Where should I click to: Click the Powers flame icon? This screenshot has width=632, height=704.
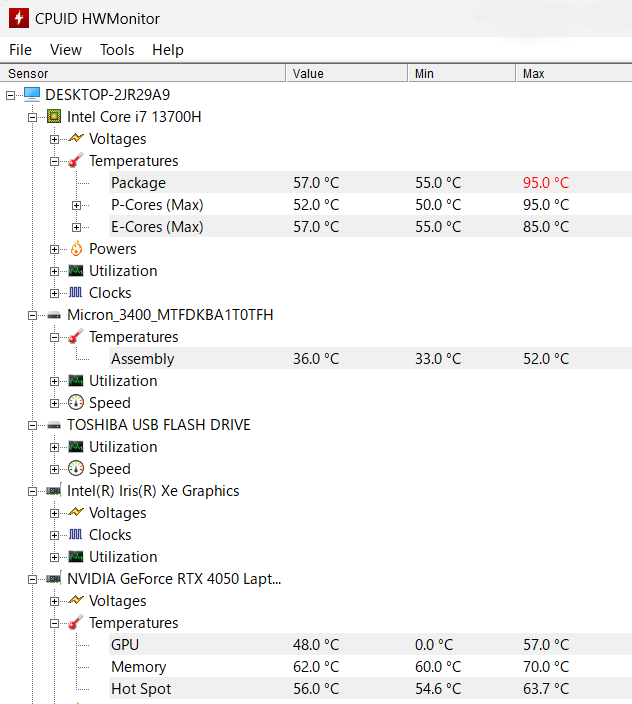coord(76,248)
